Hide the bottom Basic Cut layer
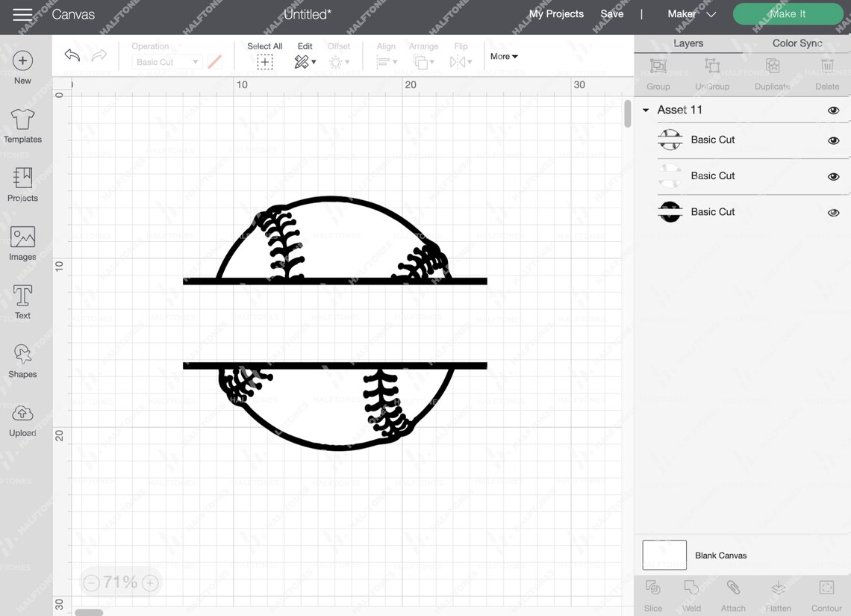Screen dimensions: 851x616 (x=833, y=212)
